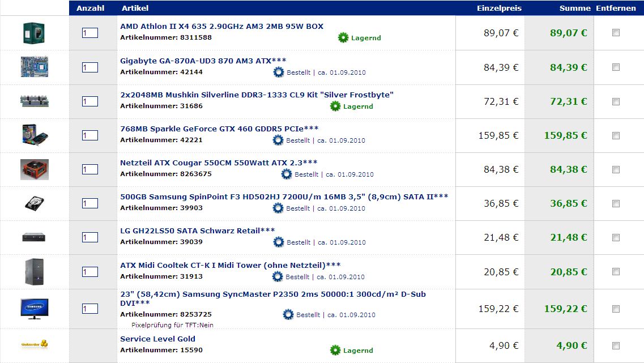Open the Gigabyte motherboard thumbnail image
The image size is (644, 363).
pos(35,67)
